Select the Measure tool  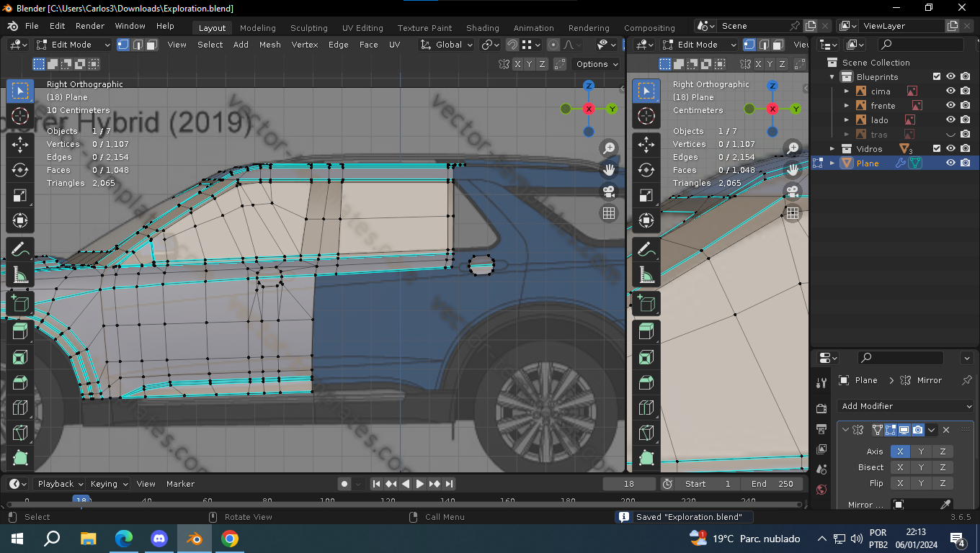(x=20, y=276)
